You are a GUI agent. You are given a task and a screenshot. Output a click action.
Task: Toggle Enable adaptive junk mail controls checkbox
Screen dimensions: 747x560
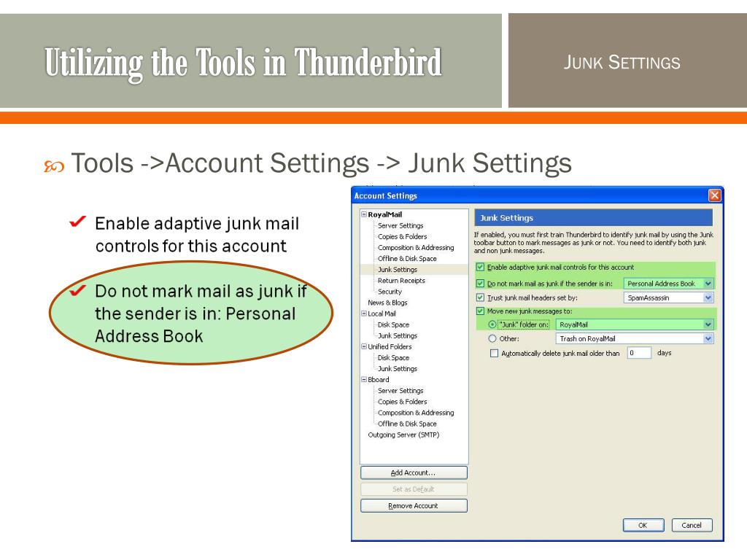point(480,267)
